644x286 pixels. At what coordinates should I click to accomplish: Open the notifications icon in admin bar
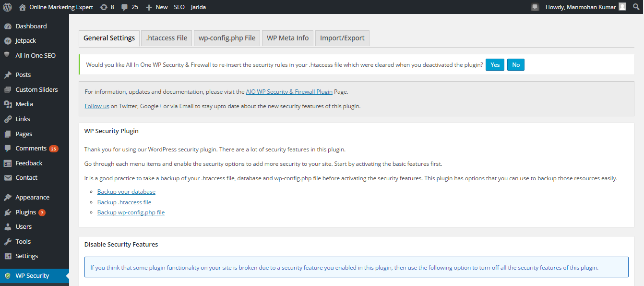pyautogui.click(x=535, y=7)
